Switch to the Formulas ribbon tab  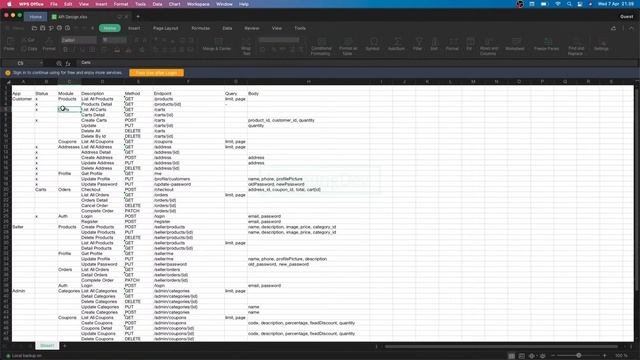(x=200, y=28)
